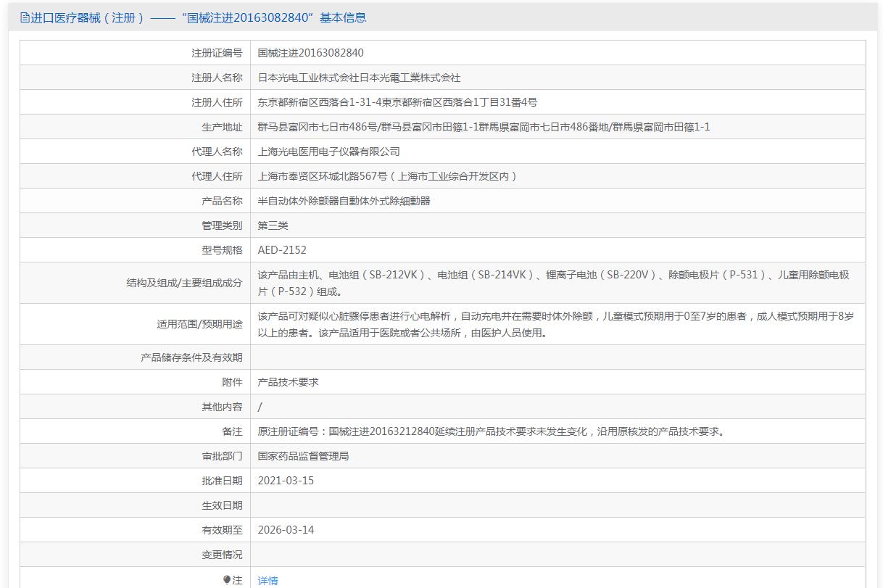Viewport: 883px width, 588px height.
Task: Open the 详情 link in the last row
Action: tap(268, 581)
